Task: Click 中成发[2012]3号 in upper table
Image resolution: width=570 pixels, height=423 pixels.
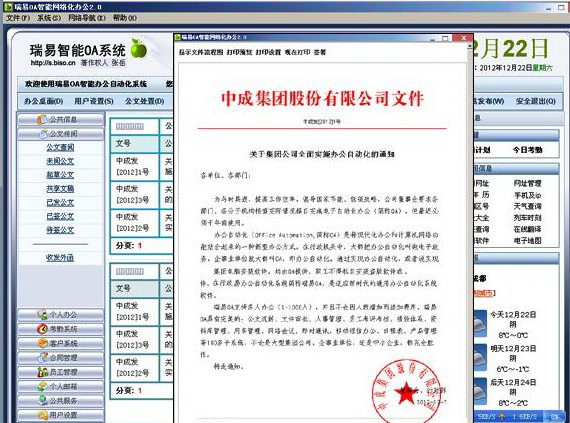Action: (x=132, y=194)
